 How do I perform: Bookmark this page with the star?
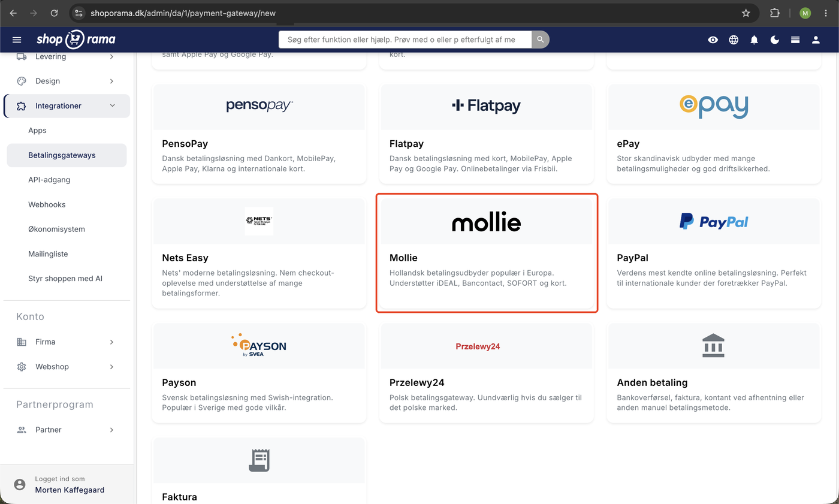click(746, 13)
